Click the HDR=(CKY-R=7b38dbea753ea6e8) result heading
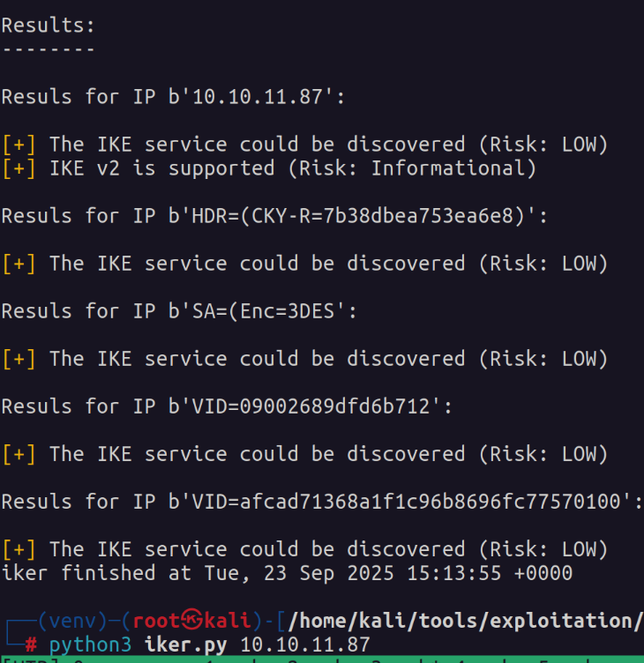 tap(274, 215)
